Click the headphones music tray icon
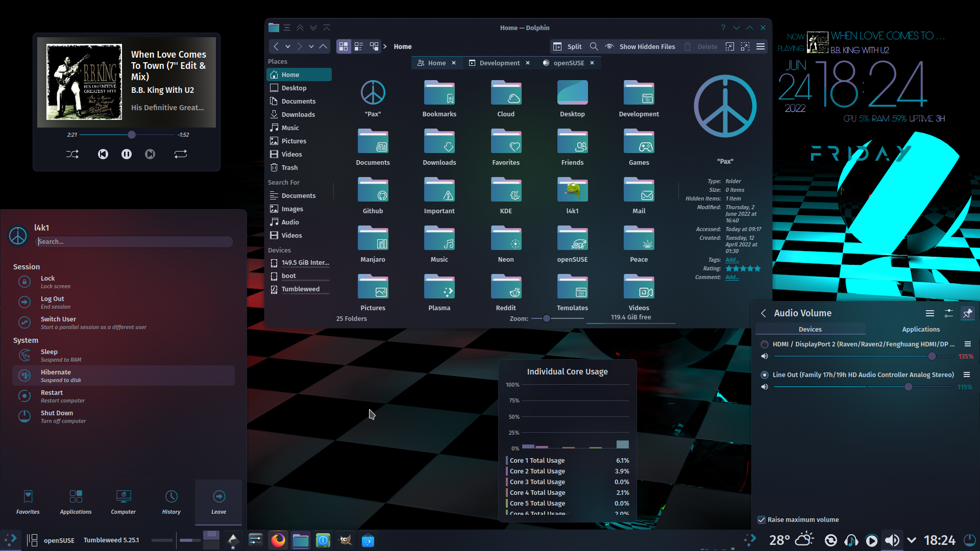The width and height of the screenshot is (980, 551). 851,540
